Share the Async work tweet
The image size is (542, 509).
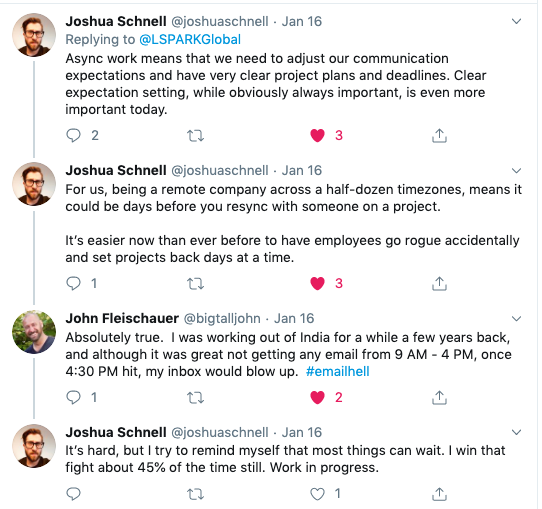pyautogui.click(x=439, y=135)
